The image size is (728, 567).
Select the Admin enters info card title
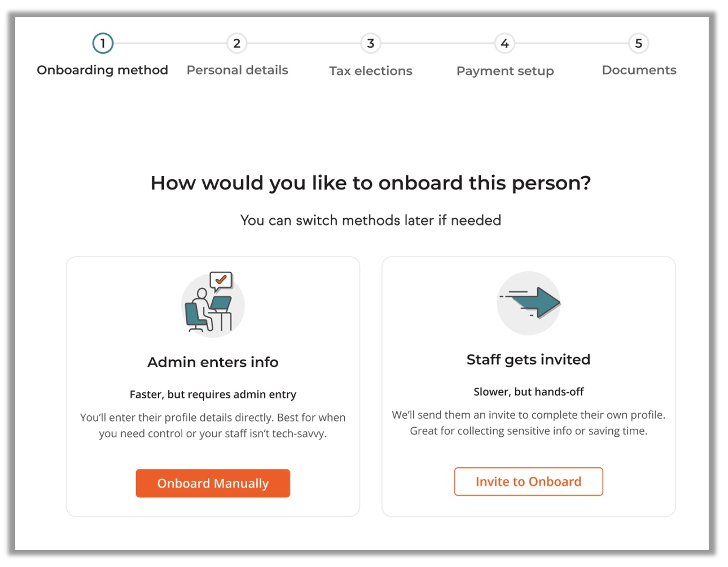pos(213,362)
